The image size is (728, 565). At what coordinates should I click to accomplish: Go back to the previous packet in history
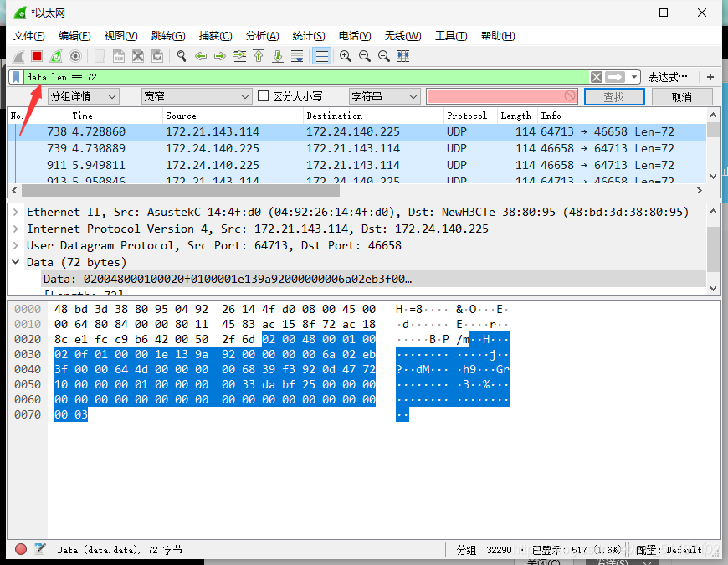(201, 56)
